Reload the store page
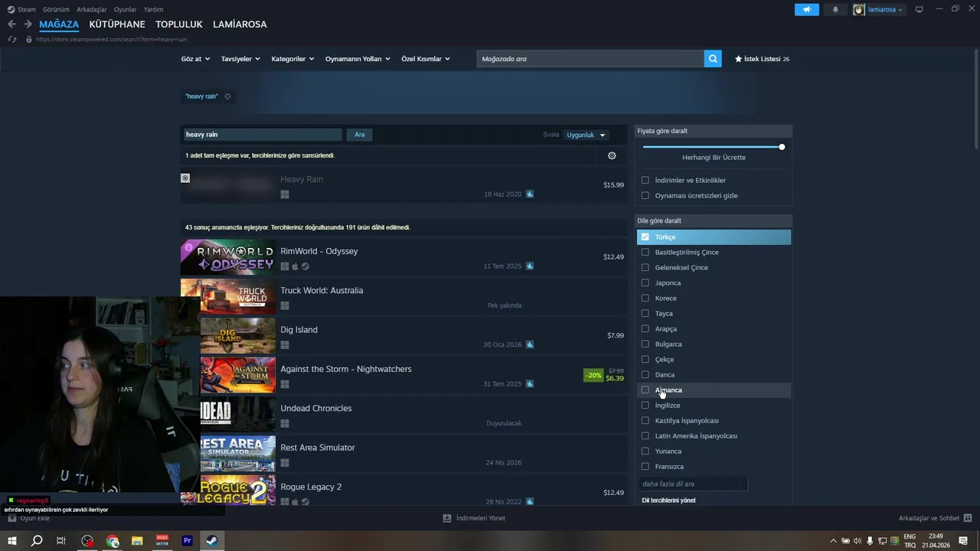This screenshot has width=980, height=551. 12,39
